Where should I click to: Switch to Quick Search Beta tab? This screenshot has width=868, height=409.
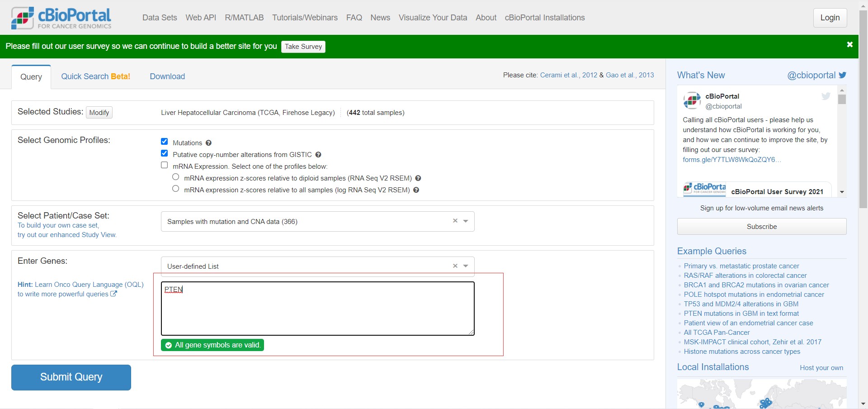(x=96, y=76)
